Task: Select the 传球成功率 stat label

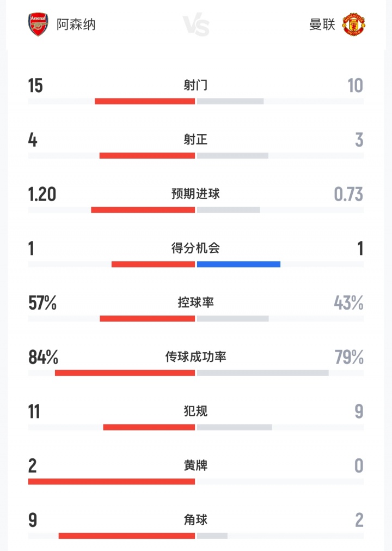Action: (x=195, y=357)
